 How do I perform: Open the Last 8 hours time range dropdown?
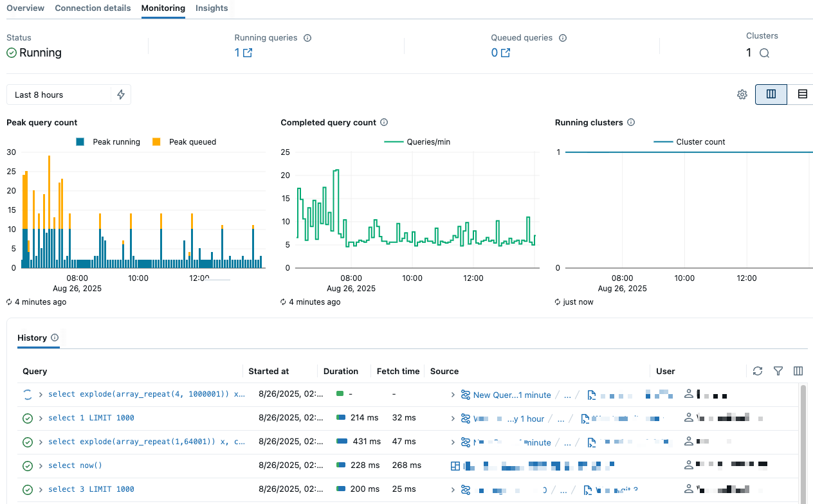pos(59,94)
